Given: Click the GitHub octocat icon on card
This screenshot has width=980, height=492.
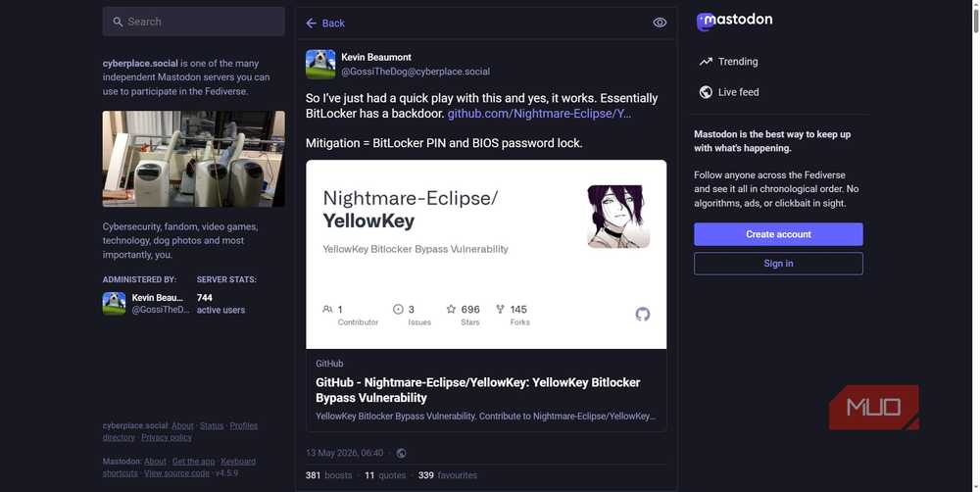Looking at the screenshot, I should 643,314.
